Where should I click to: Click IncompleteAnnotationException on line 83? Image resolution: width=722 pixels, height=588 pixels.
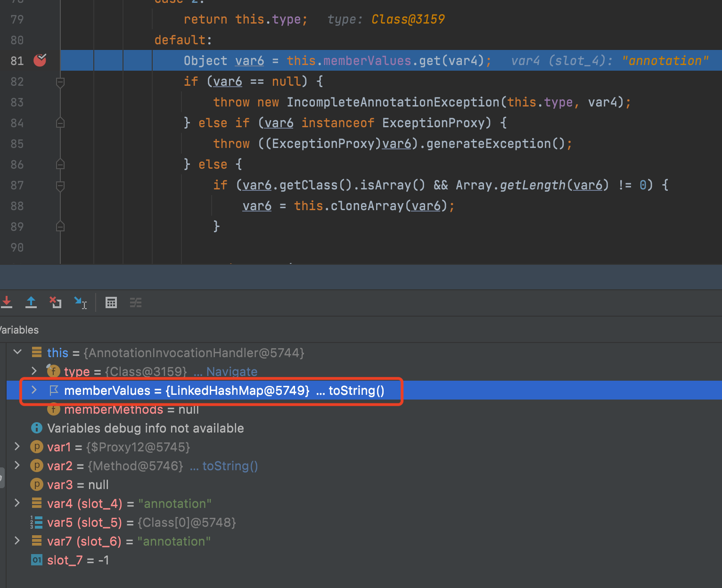point(393,102)
